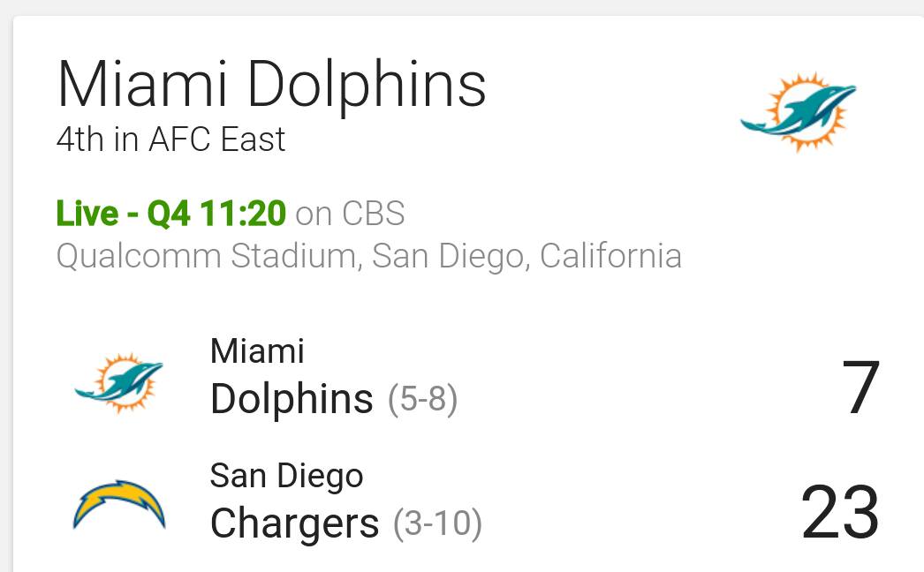Image resolution: width=924 pixels, height=572 pixels.
Task: Click the San Diego score of 23
Action: click(841, 512)
